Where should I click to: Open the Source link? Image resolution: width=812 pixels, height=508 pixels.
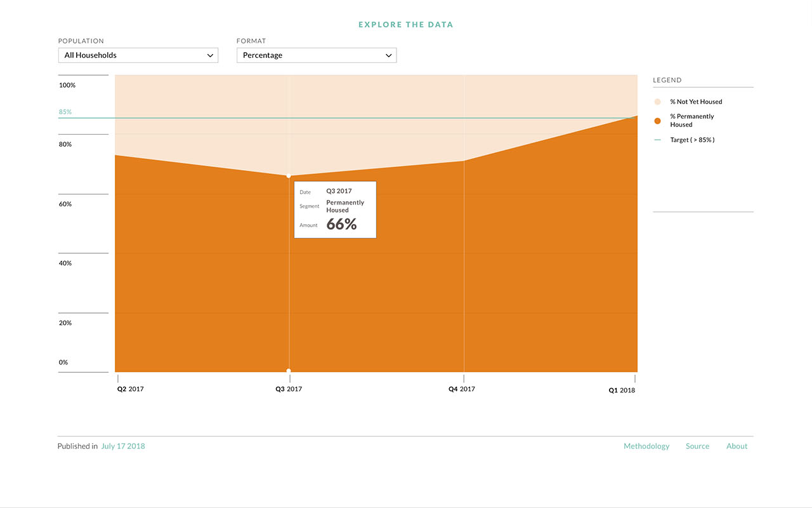(x=697, y=446)
